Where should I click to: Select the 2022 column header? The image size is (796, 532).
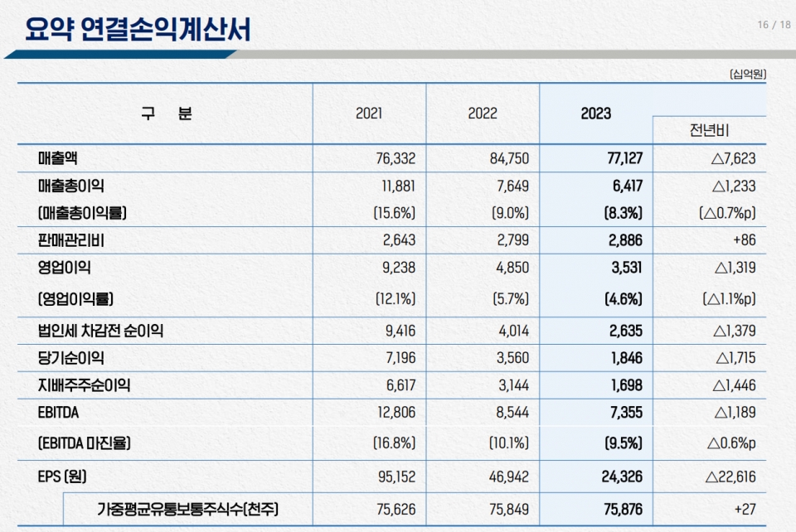coord(483,114)
